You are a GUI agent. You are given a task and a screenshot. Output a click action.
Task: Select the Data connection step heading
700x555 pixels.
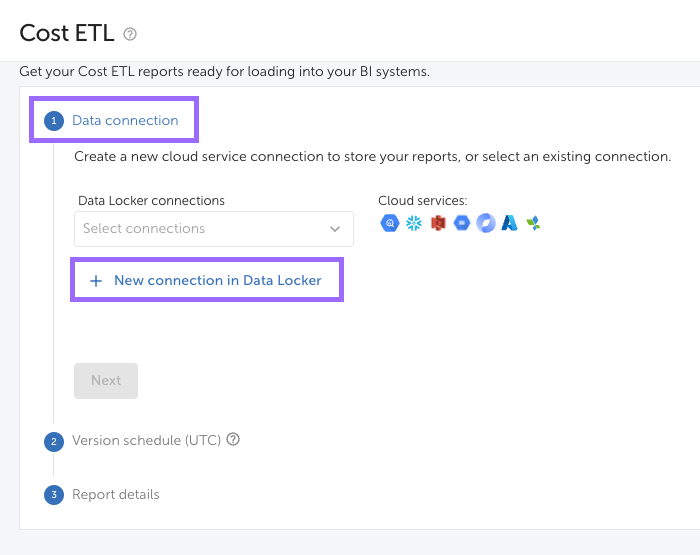[125, 120]
